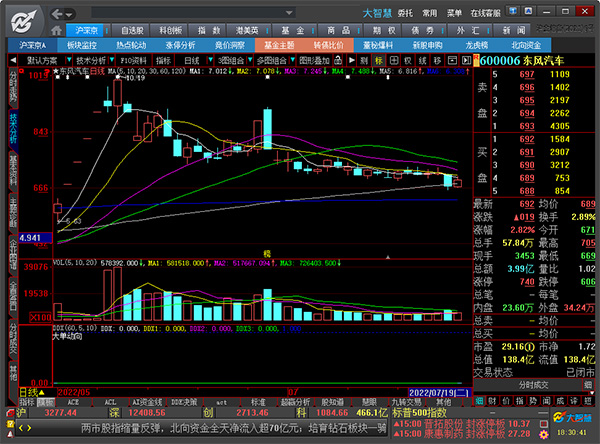600x444 pixels.
Task: Open the 短 short-term info icon
Action: 587,401
